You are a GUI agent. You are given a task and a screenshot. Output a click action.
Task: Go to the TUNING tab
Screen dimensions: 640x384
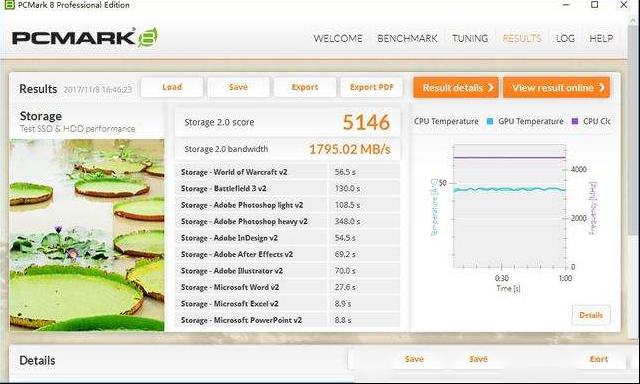coord(470,38)
